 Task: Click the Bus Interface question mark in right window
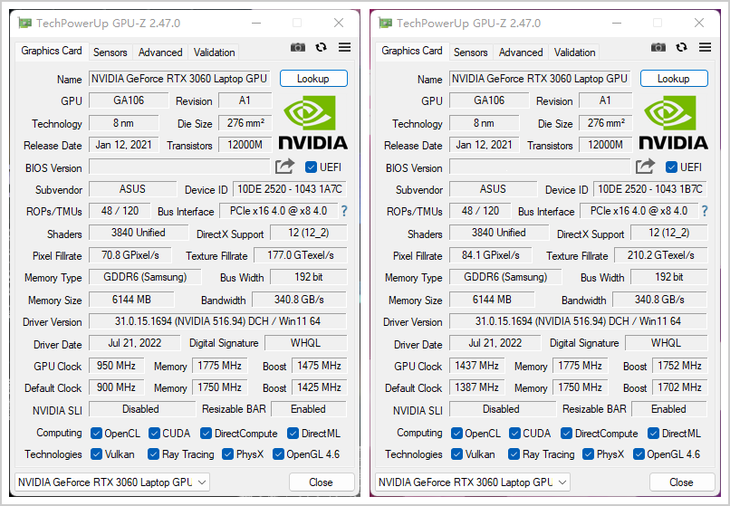click(x=704, y=211)
